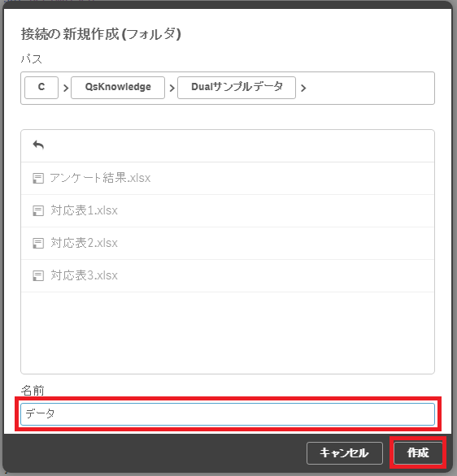This screenshot has width=457, height=476.
Task: Navigate to the C drive breadcrumb
Action: 41,88
